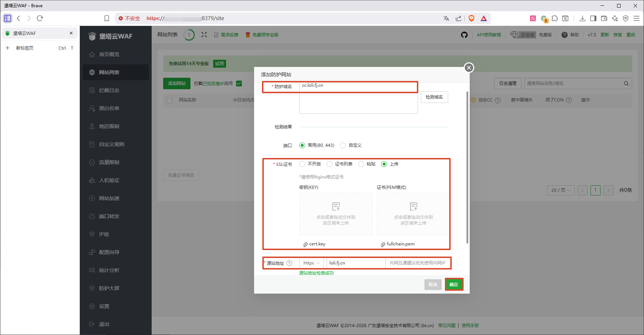Select the 证书列表 SSL radio
The height and width of the screenshot is (335, 644).
click(330, 164)
